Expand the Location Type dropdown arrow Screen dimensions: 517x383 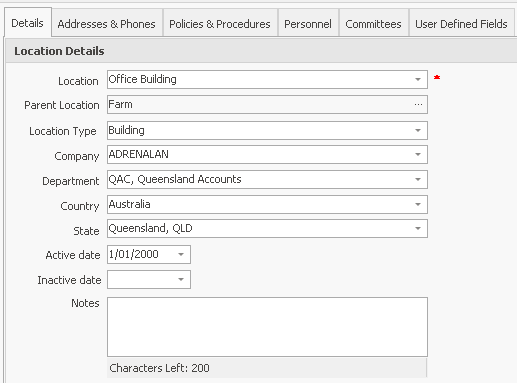coord(418,130)
